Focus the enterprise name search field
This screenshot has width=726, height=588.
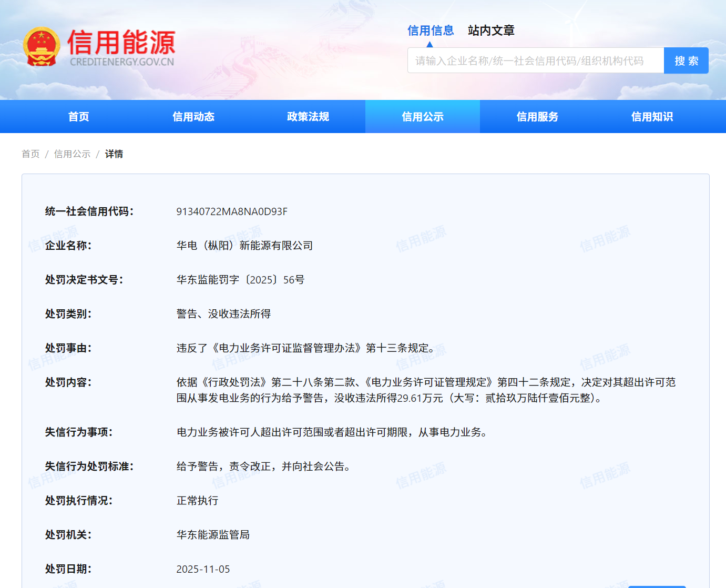(536, 60)
